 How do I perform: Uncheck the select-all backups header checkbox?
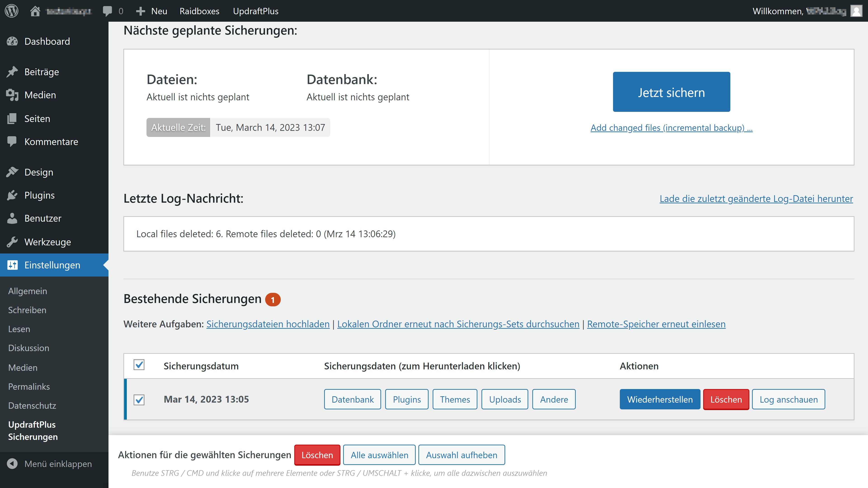139,365
